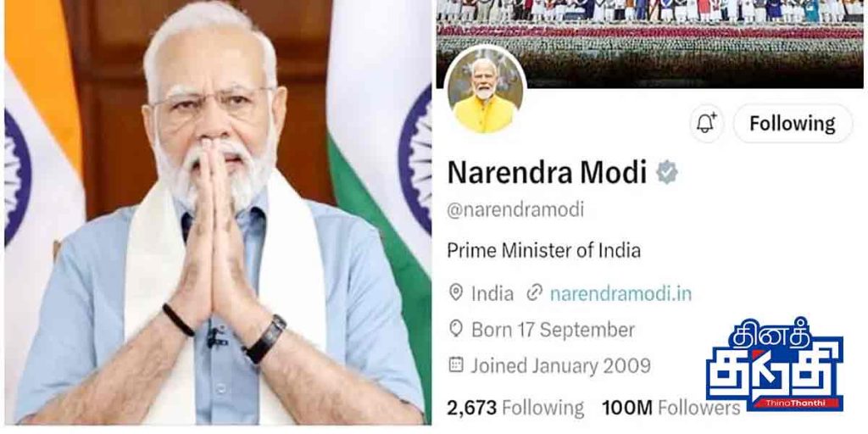The height and width of the screenshot is (434, 868).
Task: Open the 2,673 Following list
Action: [515, 409]
